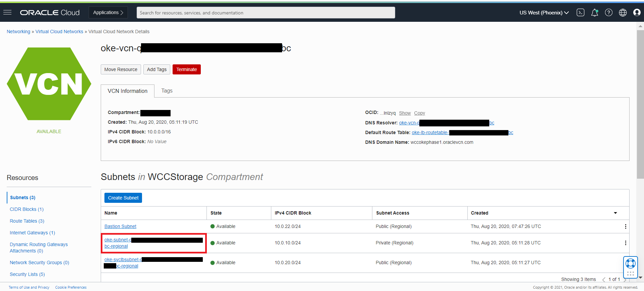This screenshot has width=644, height=291.
Task: Open Dynamic Routing Gateways Attachments
Action: [39, 247]
